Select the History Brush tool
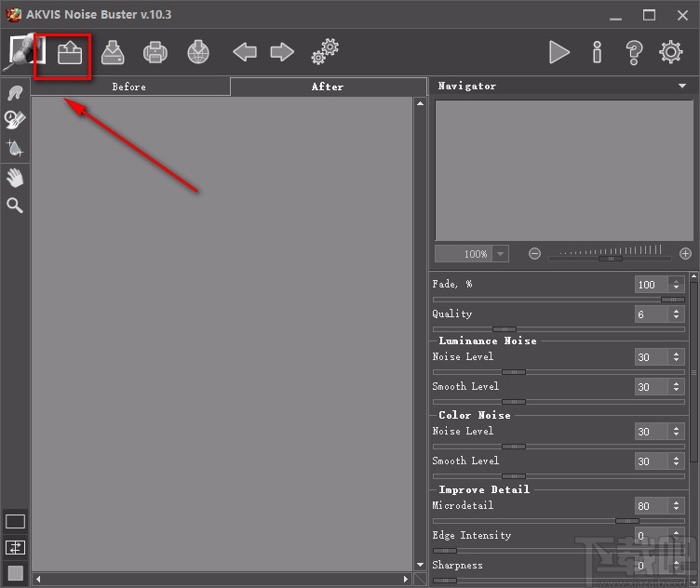Viewport: 700px width, 588px height. 15,120
